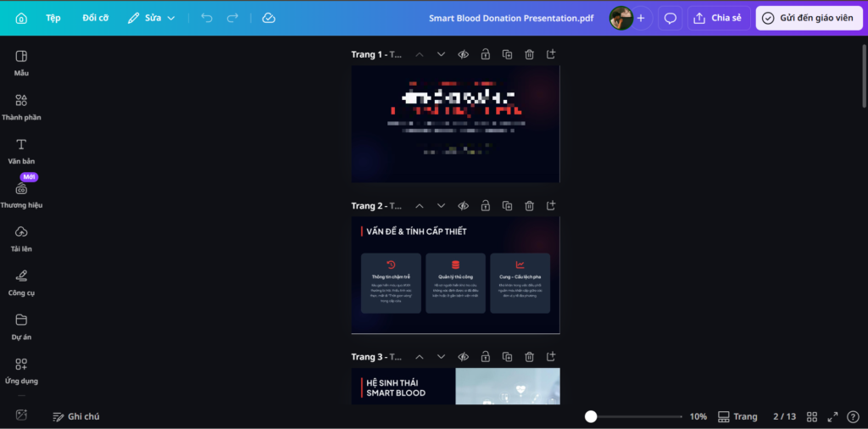The image size is (868, 429).
Task: Open comments via speech bubble icon
Action: coord(670,18)
